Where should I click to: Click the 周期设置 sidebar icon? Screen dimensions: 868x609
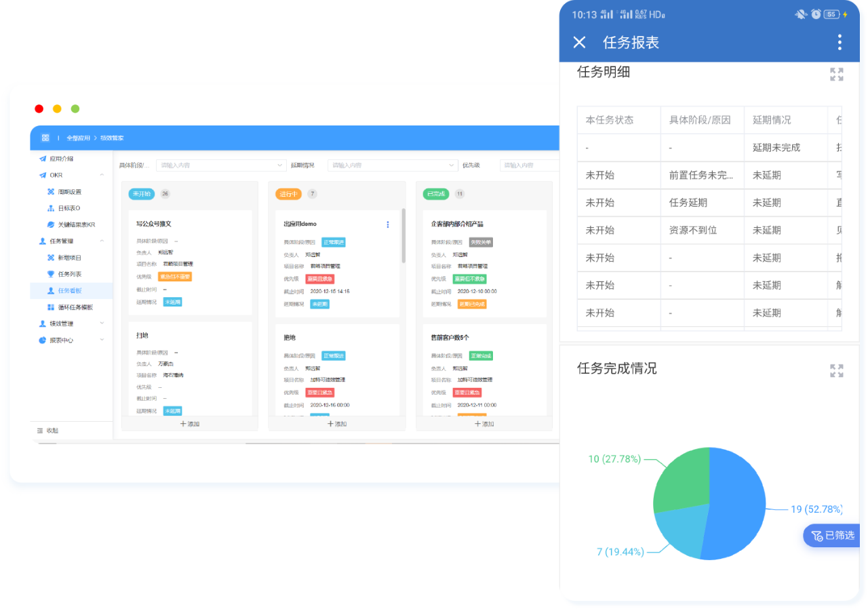pos(51,192)
